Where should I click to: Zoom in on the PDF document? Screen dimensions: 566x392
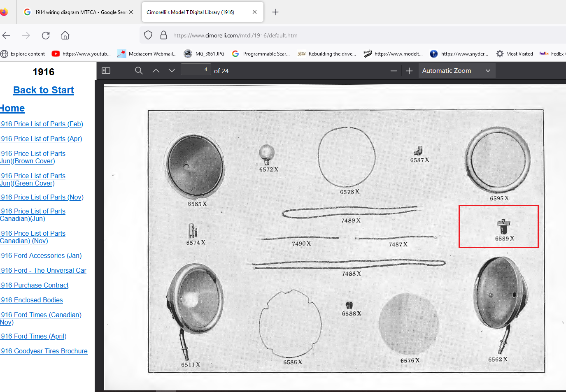click(x=409, y=71)
